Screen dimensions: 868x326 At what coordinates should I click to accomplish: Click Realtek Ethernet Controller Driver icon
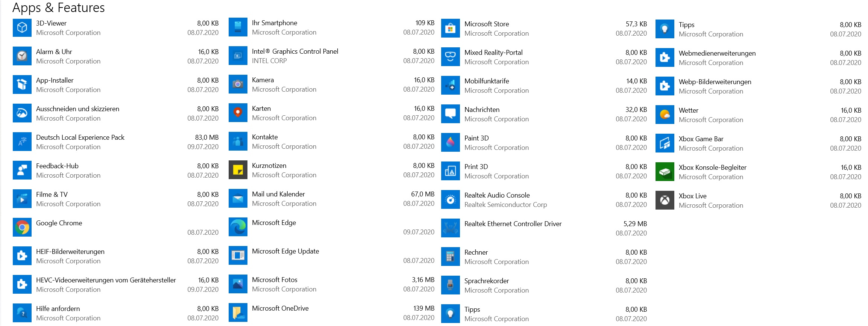coord(451,228)
